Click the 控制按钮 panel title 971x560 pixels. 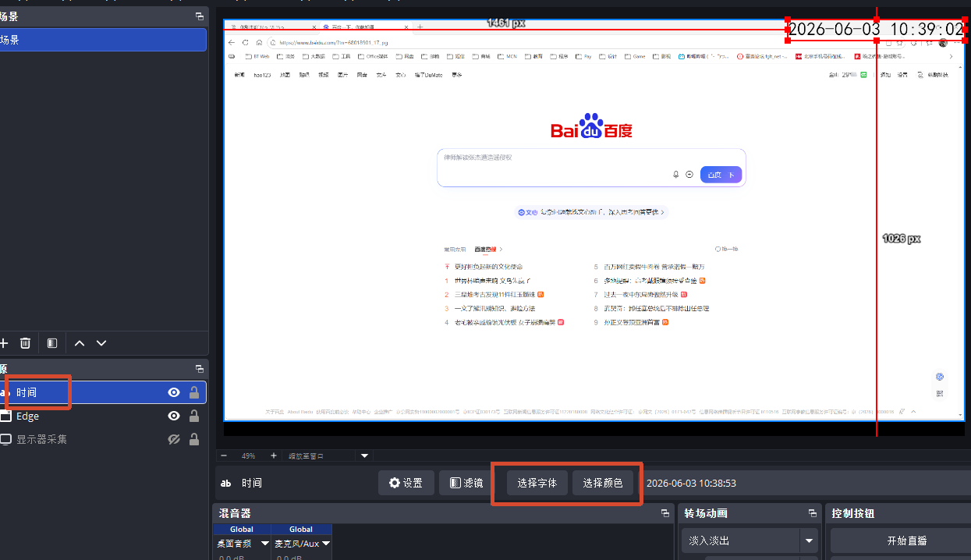(x=853, y=513)
